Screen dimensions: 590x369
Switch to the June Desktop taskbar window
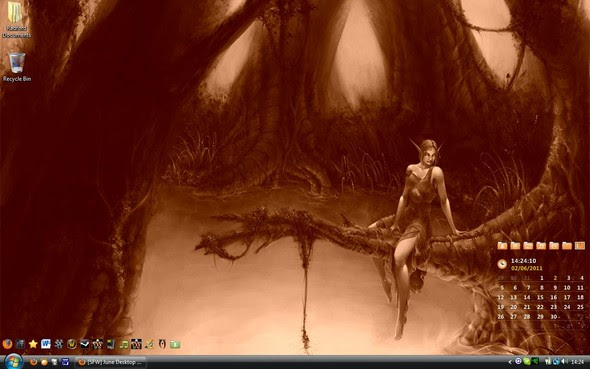point(110,362)
